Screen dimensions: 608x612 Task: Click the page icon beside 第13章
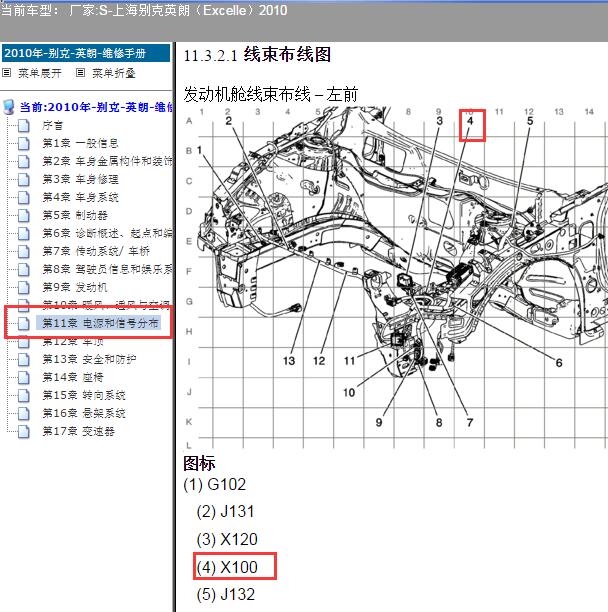coord(24,359)
